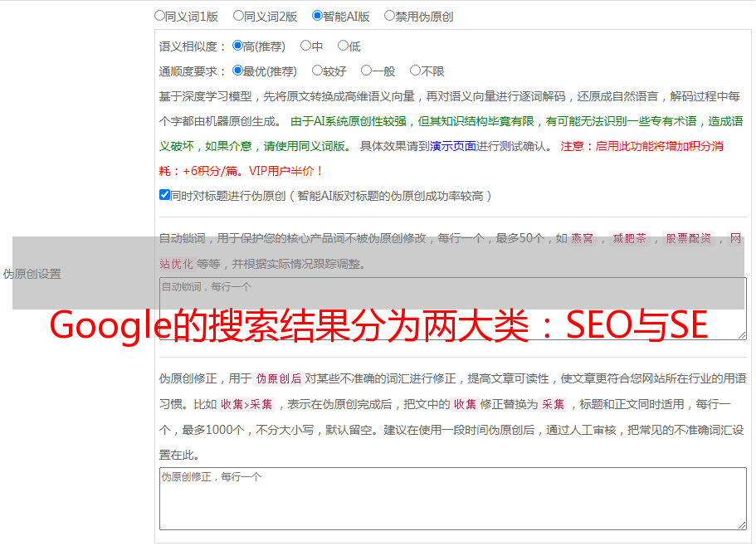The width and height of the screenshot is (756, 546).
Task: Open the 演示页面 link
Action: coord(452,146)
